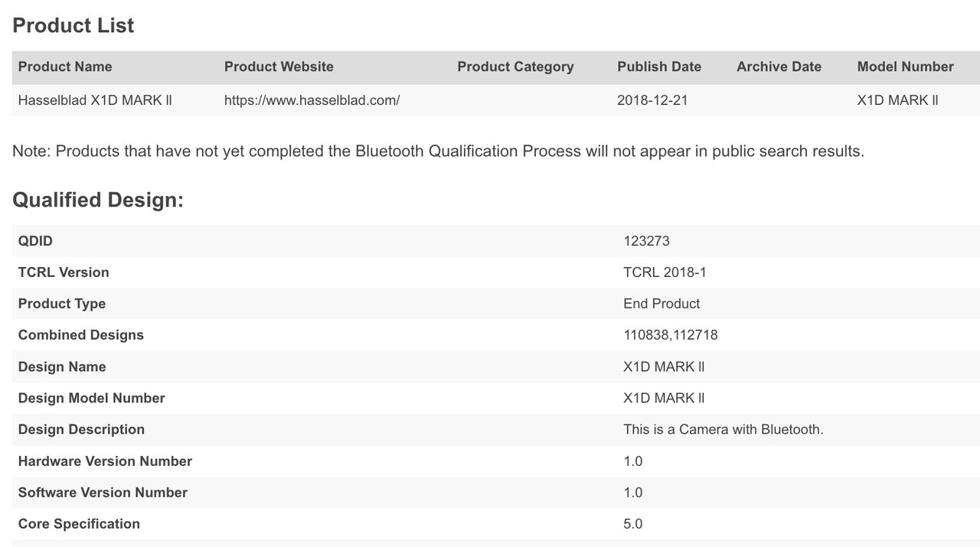Select the "This is a Camera with Bluetooth." text
The width and height of the screenshot is (980, 547).
coord(724,429)
